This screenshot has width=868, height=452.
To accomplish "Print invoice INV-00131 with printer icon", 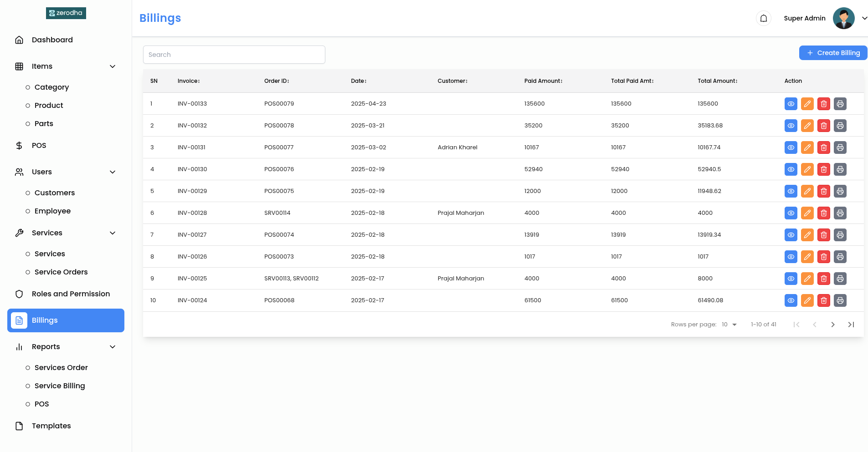I will (x=840, y=147).
